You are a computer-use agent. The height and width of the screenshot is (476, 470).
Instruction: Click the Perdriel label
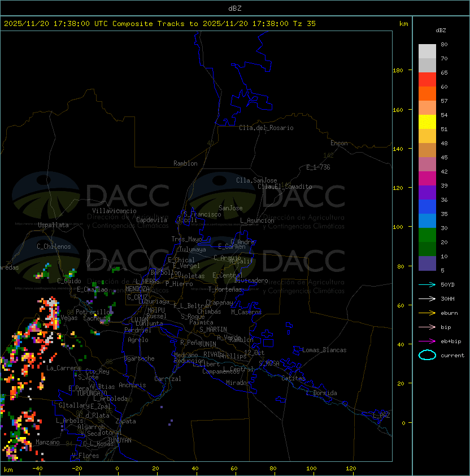coord(138,330)
